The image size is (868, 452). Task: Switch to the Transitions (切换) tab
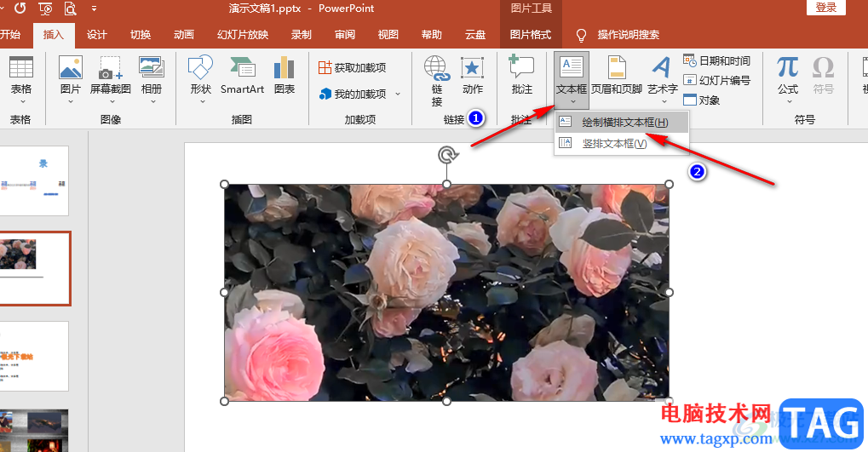[140, 35]
